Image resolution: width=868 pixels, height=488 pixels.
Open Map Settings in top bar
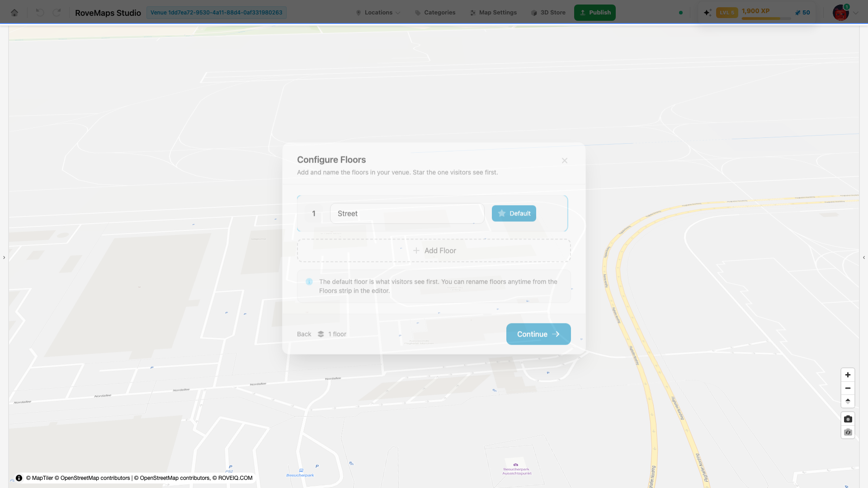point(493,13)
